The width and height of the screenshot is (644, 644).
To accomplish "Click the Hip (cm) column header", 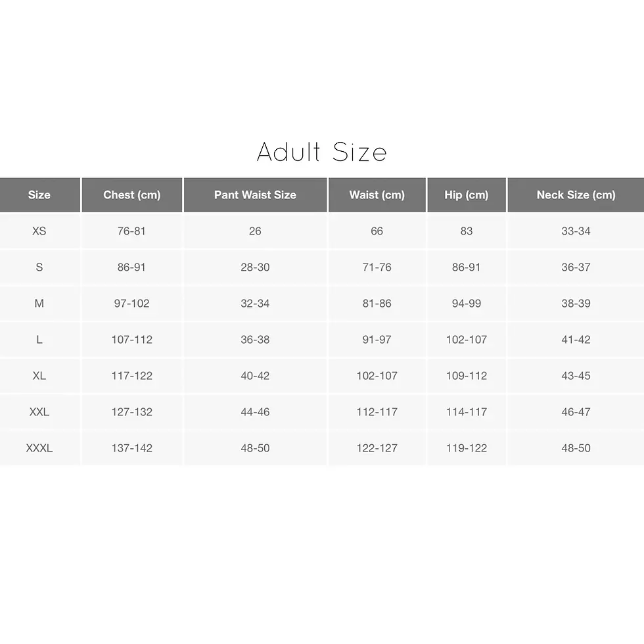I will (x=467, y=195).
